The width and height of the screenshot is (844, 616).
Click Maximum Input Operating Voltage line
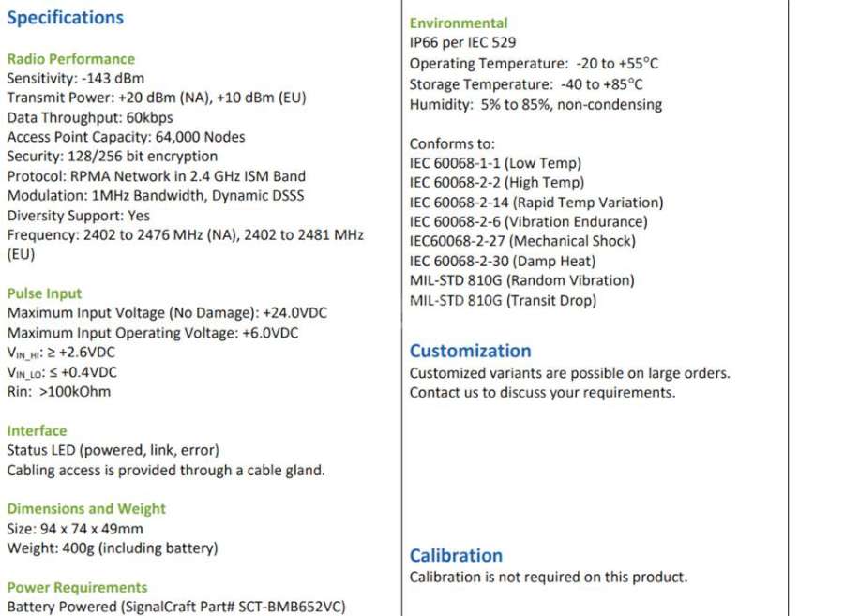(x=153, y=333)
